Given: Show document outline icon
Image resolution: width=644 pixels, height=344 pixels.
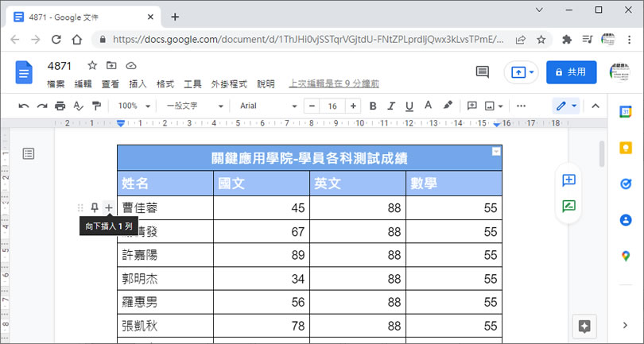Looking at the screenshot, I should [29, 154].
